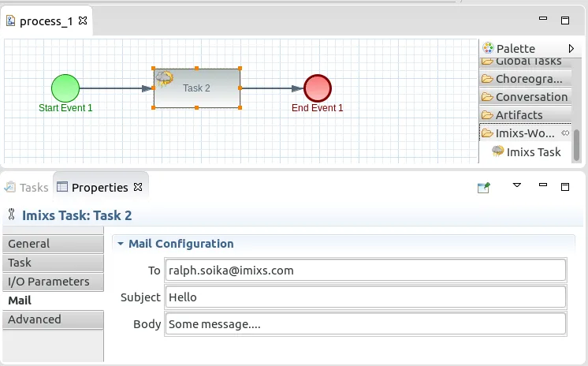Click the pin properties view icon
The height and width of the screenshot is (366, 588).
(x=484, y=187)
